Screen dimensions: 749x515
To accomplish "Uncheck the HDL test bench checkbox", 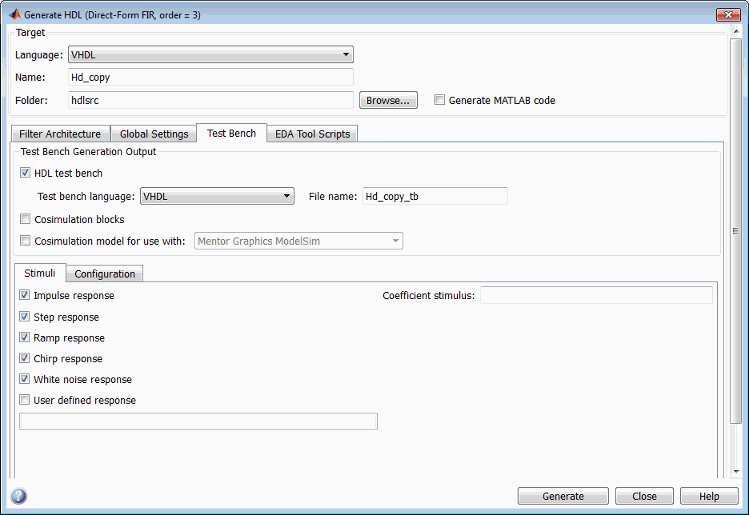I will click(25, 172).
